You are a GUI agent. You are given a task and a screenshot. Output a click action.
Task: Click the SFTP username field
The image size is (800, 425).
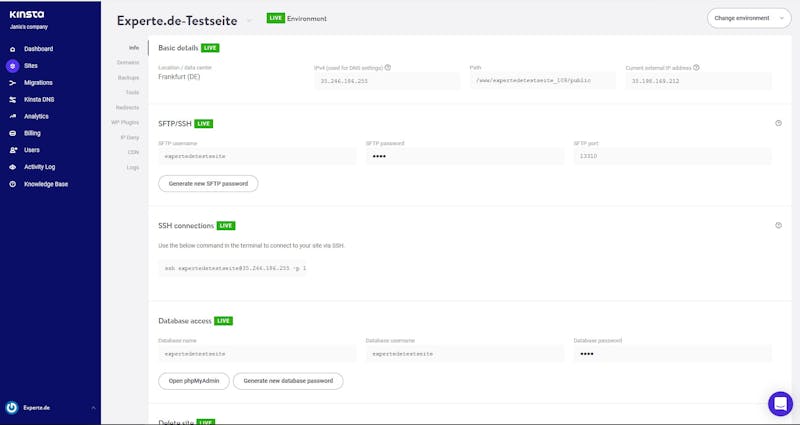257,156
